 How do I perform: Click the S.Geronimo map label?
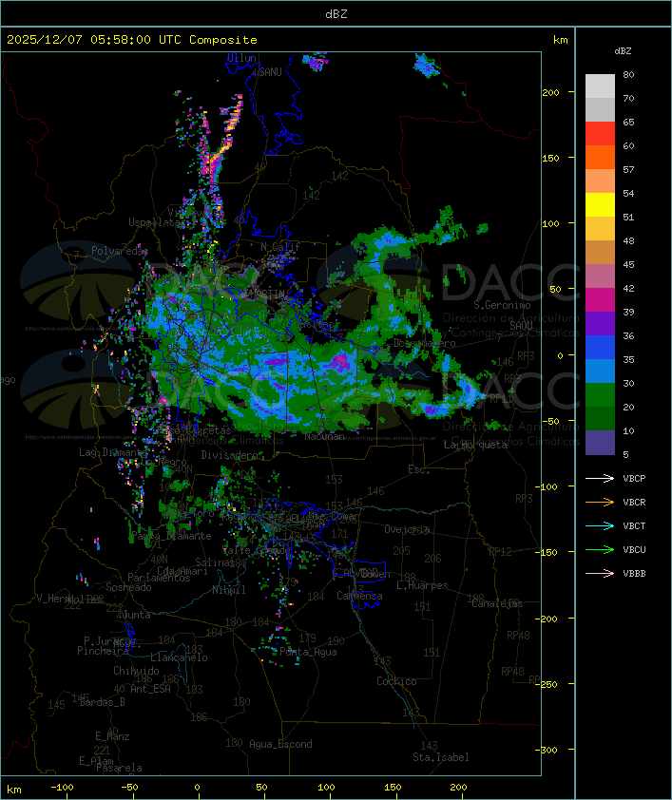(502, 305)
